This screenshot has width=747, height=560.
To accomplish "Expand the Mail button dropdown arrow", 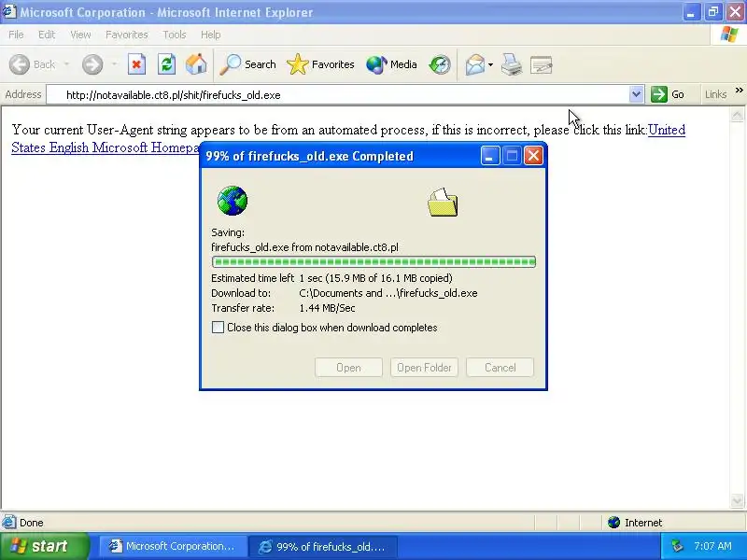I will click(491, 64).
